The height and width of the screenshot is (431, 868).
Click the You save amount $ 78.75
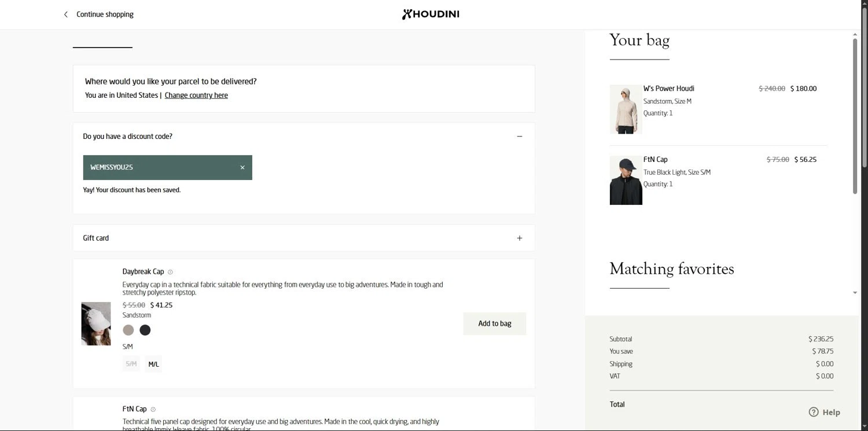(x=823, y=351)
